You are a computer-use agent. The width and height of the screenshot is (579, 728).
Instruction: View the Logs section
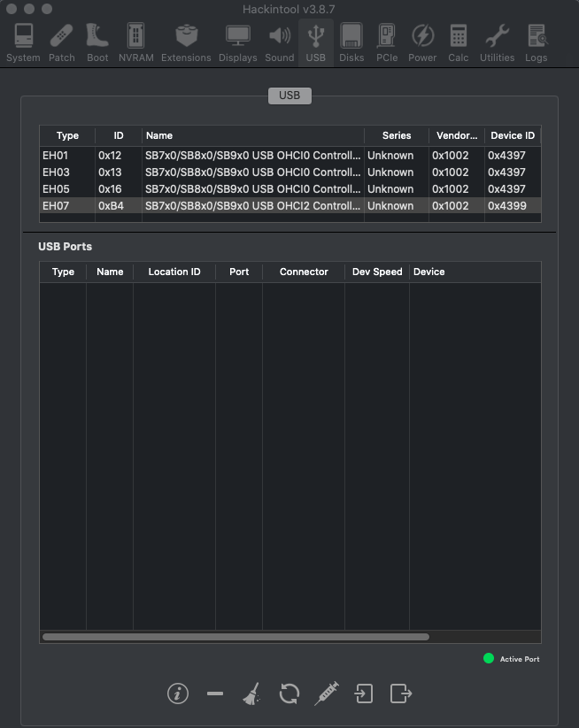coord(536,42)
